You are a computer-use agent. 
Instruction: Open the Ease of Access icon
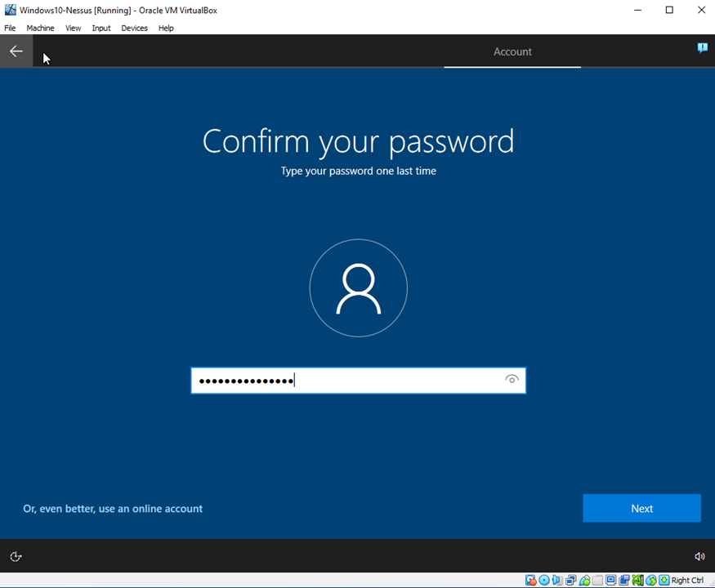[16, 556]
